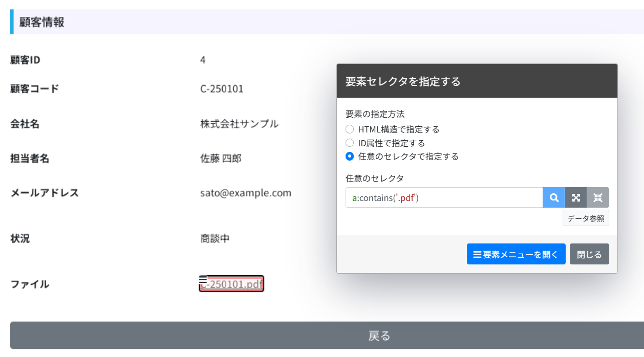Click the 任意のセレクタ input field
The width and height of the screenshot is (644, 357).
pyautogui.click(x=444, y=197)
